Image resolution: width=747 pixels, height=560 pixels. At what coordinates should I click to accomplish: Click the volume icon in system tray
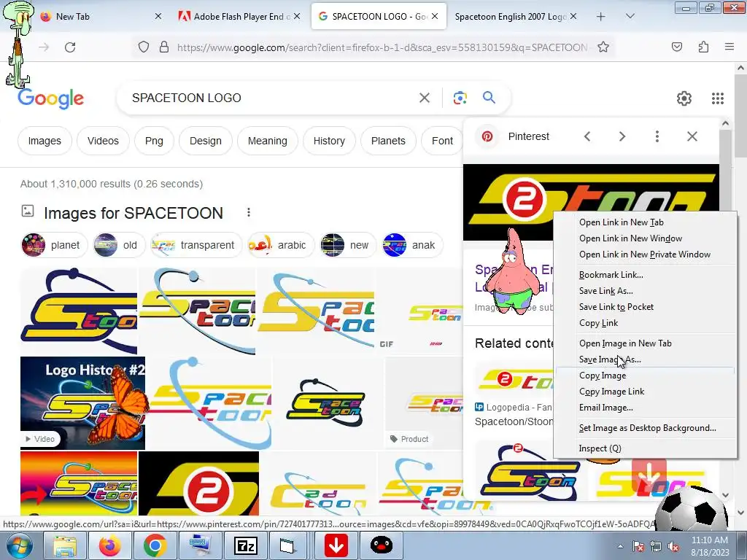point(673,546)
